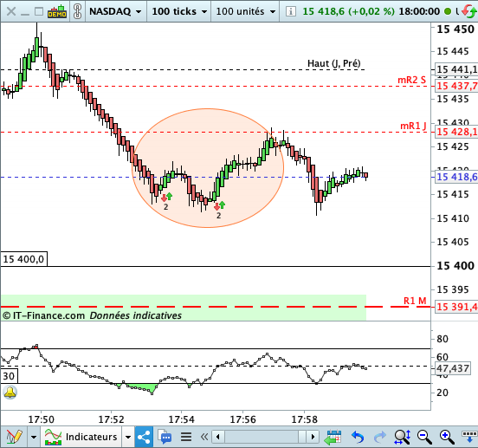The image size is (478, 448).
Task: Open the Indicateurs panel
Action: coord(81,437)
